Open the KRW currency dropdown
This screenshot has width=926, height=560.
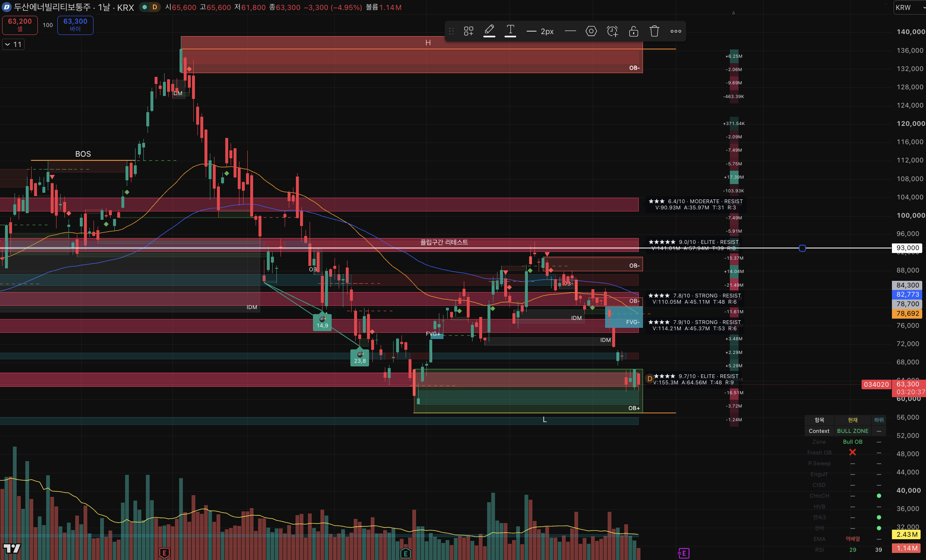coord(909,7)
